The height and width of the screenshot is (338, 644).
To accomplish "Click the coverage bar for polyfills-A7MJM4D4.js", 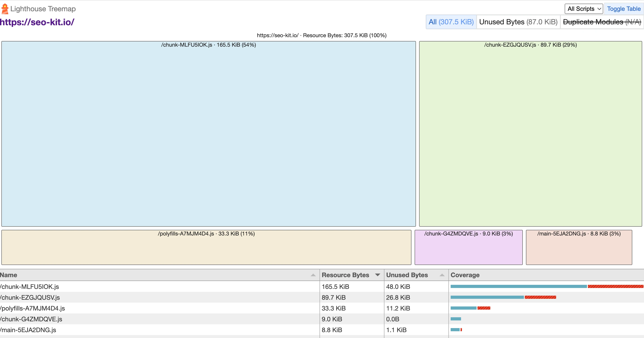I will (x=470, y=308).
